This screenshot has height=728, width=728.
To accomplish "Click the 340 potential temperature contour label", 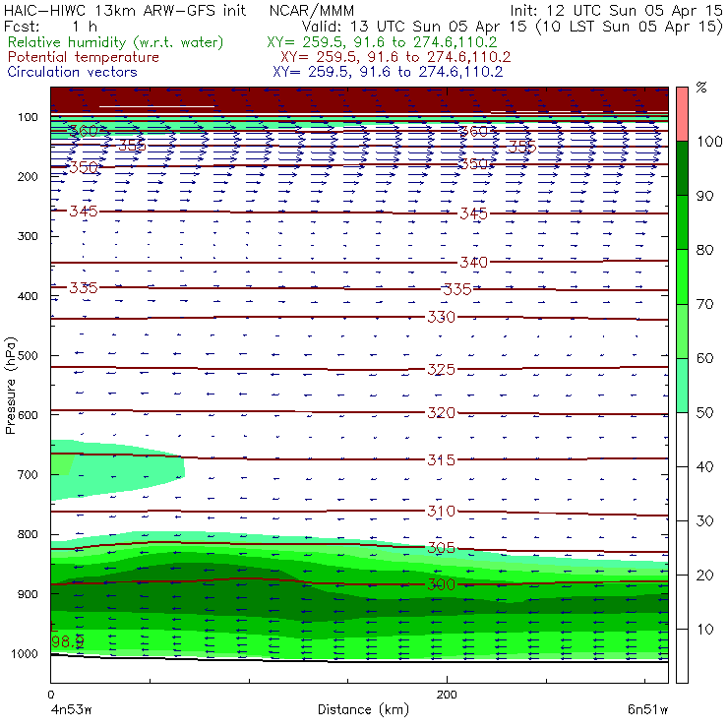I will 473,263.
